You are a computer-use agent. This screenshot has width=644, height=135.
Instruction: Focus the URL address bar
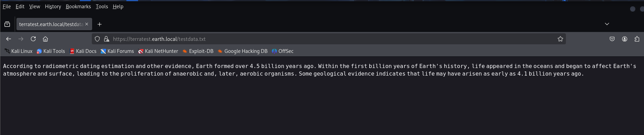click(x=329, y=39)
